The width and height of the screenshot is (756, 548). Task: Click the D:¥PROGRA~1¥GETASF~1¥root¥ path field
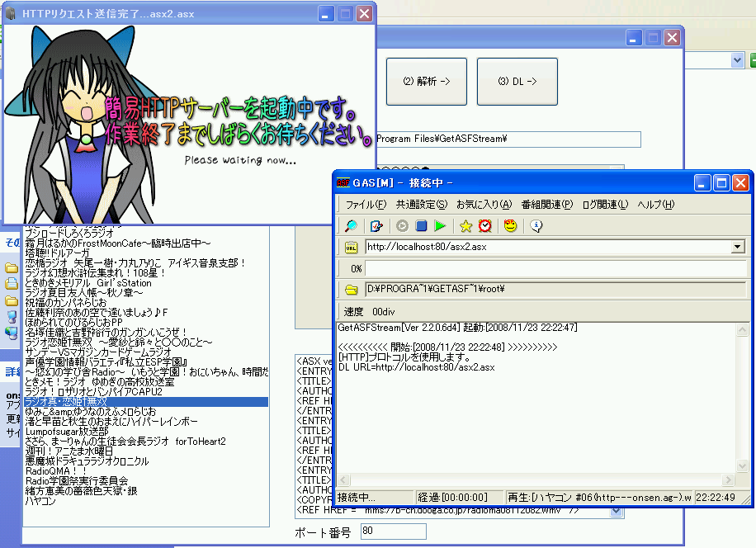(x=555, y=289)
